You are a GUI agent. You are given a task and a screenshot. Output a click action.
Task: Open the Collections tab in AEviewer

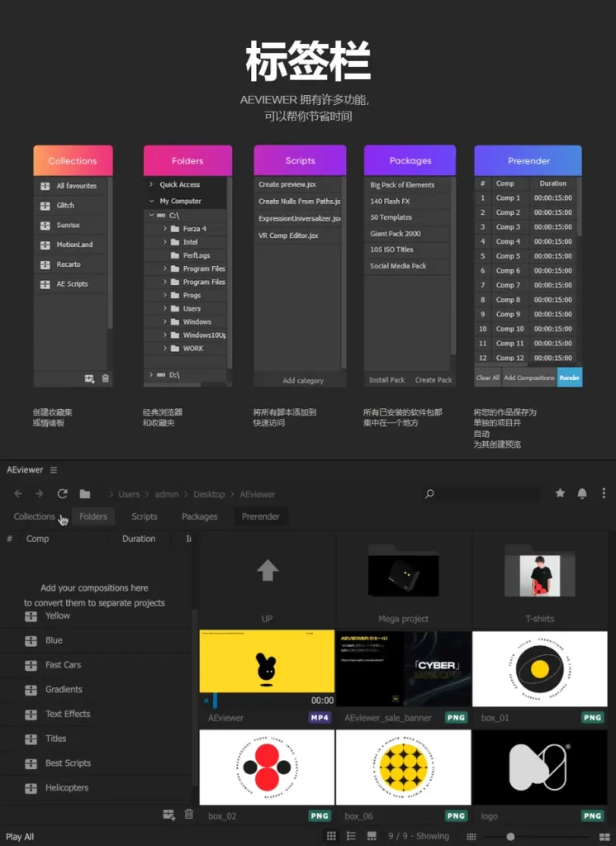[x=34, y=516]
